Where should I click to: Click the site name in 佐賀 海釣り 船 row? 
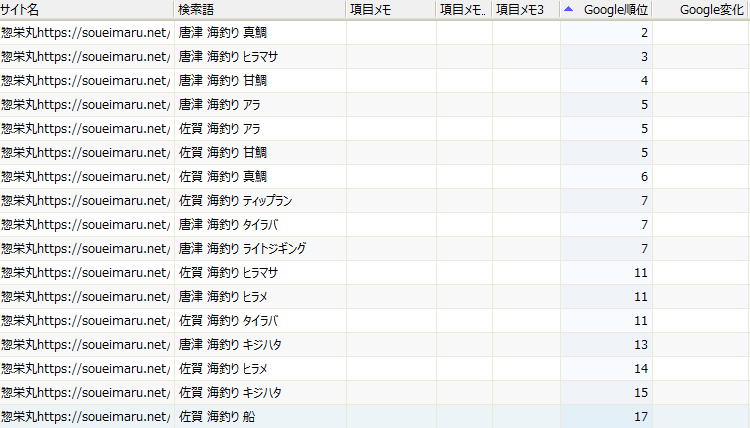86,417
